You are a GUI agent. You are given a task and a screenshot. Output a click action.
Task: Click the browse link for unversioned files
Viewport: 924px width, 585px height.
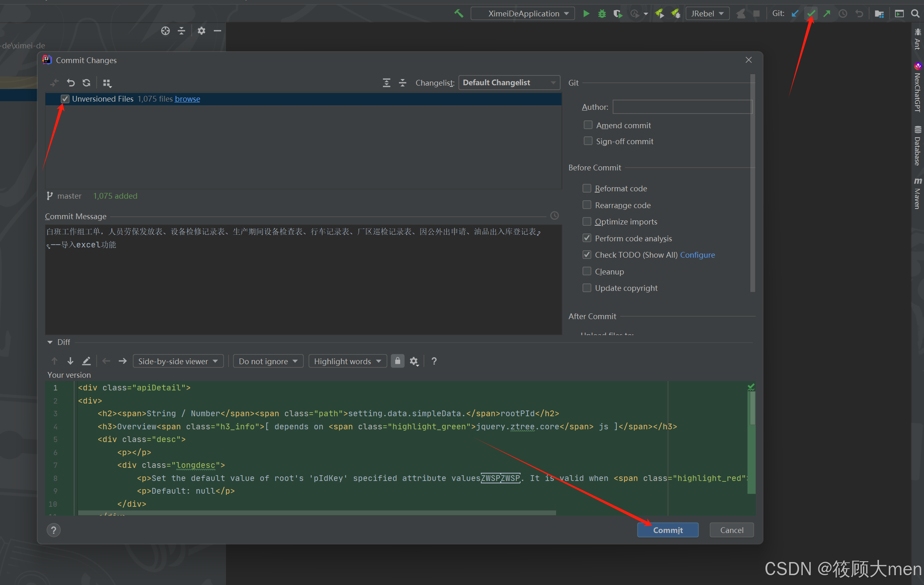[x=187, y=99]
